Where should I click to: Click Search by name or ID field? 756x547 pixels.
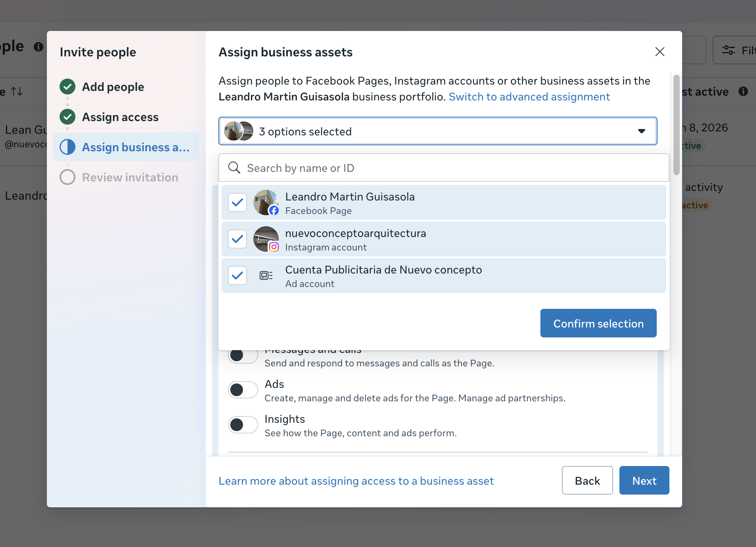point(444,168)
